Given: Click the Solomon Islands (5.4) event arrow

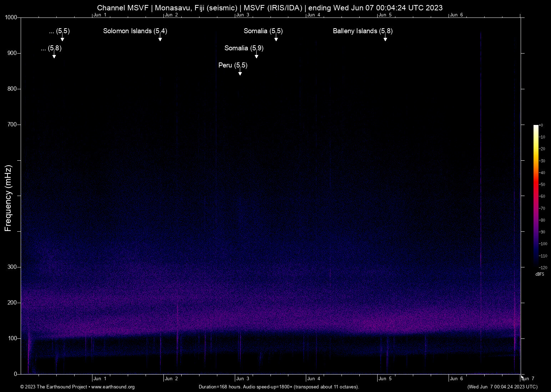Looking at the screenshot, I should (x=161, y=40).
